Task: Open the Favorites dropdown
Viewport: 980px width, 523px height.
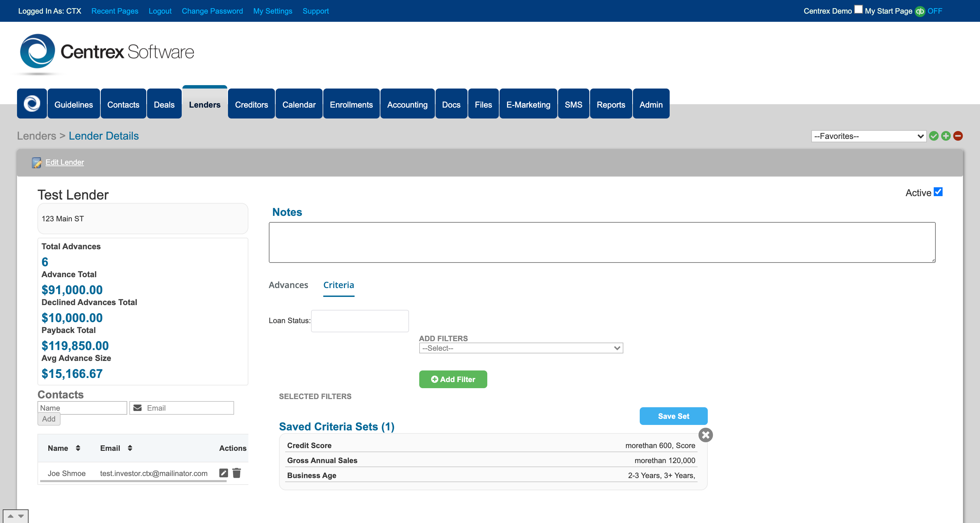Action: pos(868,136)
